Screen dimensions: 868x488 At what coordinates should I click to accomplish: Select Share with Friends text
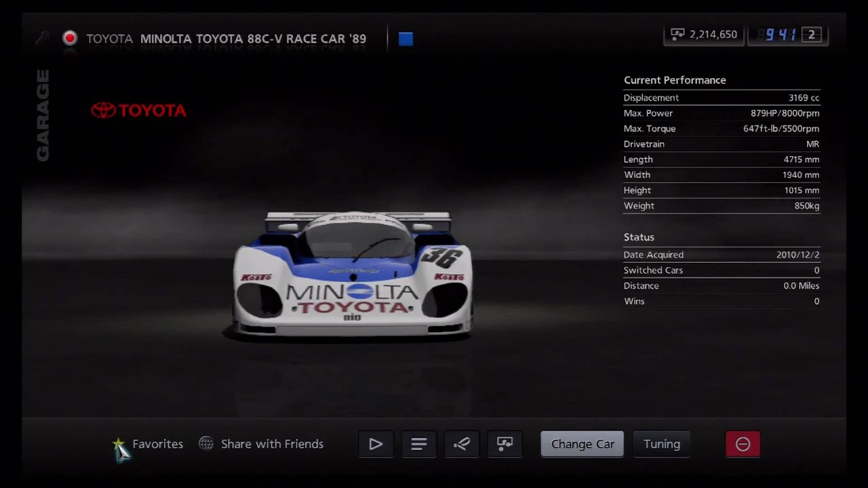tap(272, 444)
